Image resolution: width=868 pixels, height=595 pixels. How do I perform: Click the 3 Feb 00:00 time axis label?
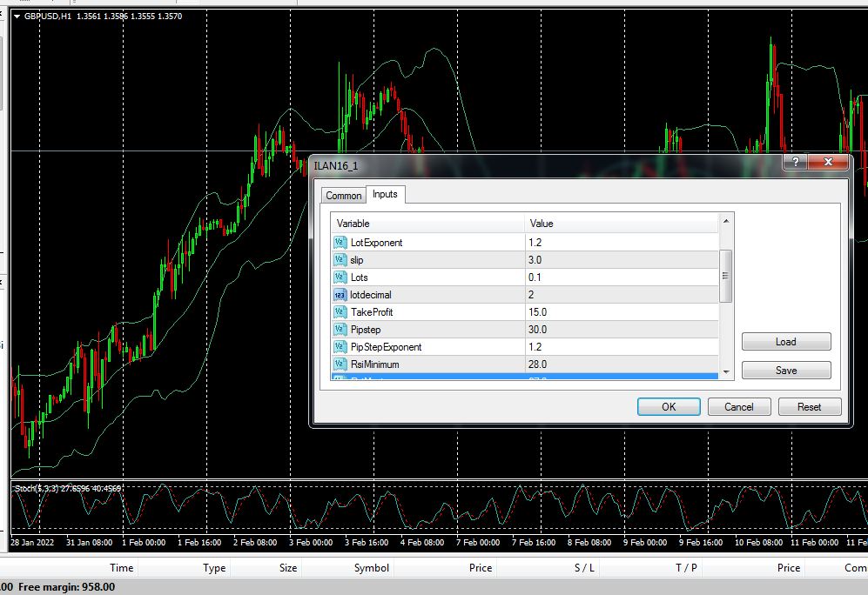(x=311, y=543)
